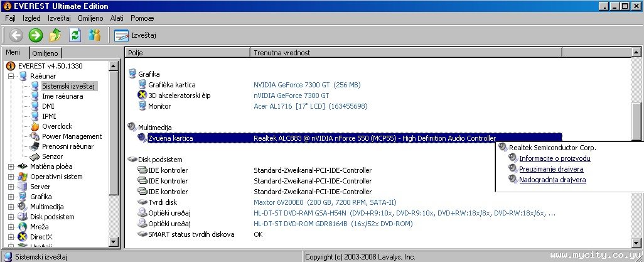Click the Mreža network icon

(23, 227)
